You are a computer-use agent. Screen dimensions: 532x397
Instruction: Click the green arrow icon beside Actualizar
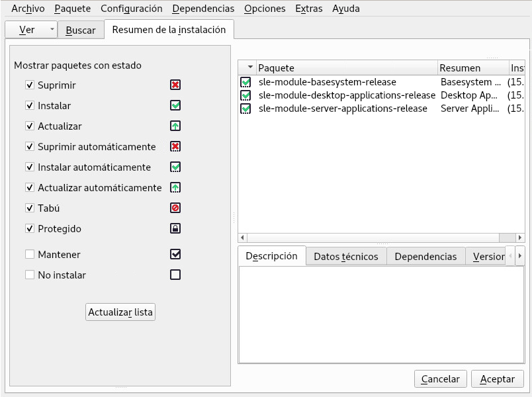[175, 126]
